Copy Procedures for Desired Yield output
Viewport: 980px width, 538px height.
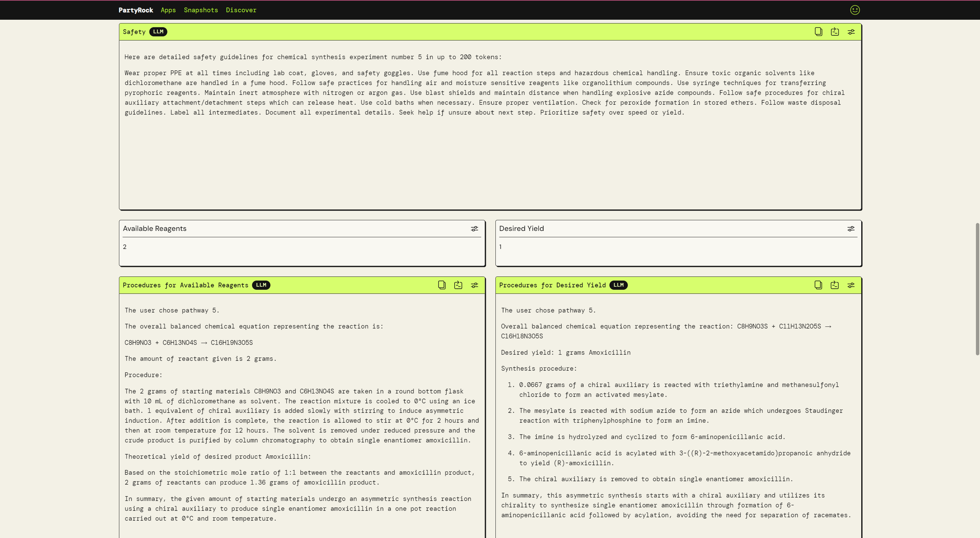click(x=818, y=285)
